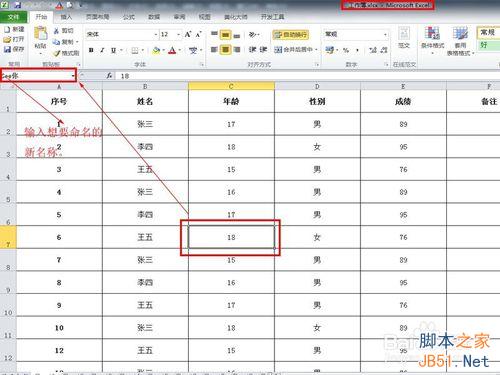The image size is (500, 375).
Task: Click the decrease decimal icon
Action: (x=384, y=50)
